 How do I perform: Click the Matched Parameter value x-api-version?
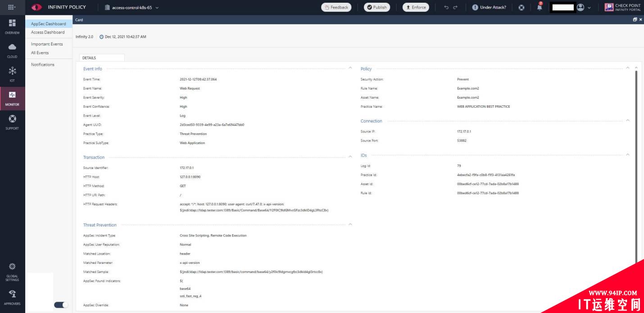pos(190,263)
